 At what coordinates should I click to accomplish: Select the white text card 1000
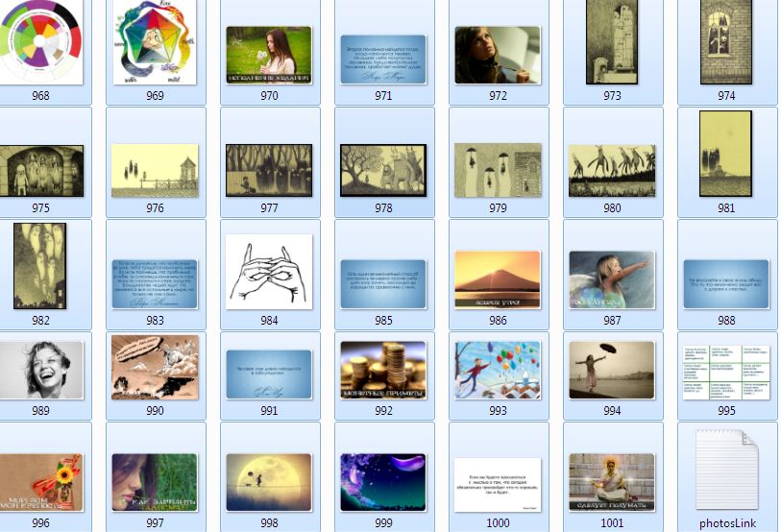coord(498,485)
